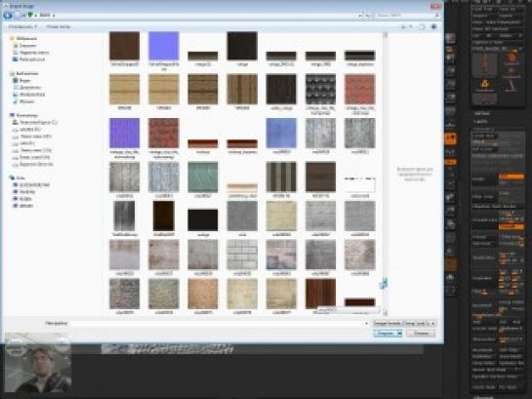Select the Computer icon in navigation pane

(x=13, y=115)
